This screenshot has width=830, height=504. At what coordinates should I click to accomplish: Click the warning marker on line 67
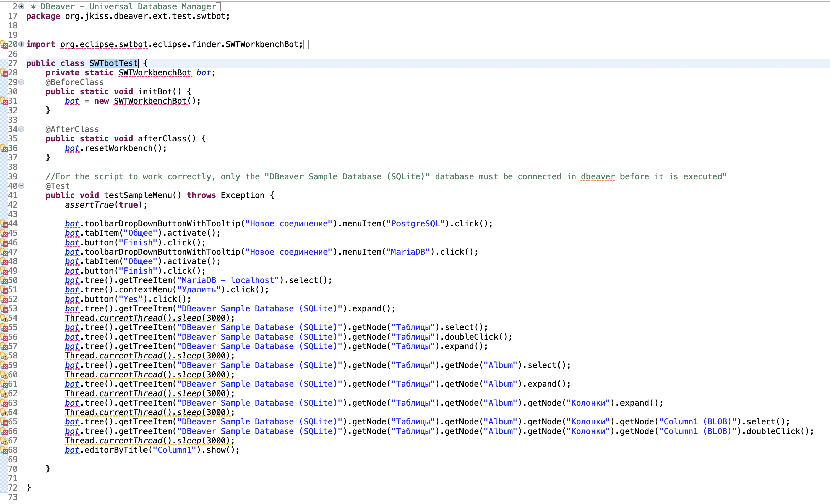[x=4, y=441]
